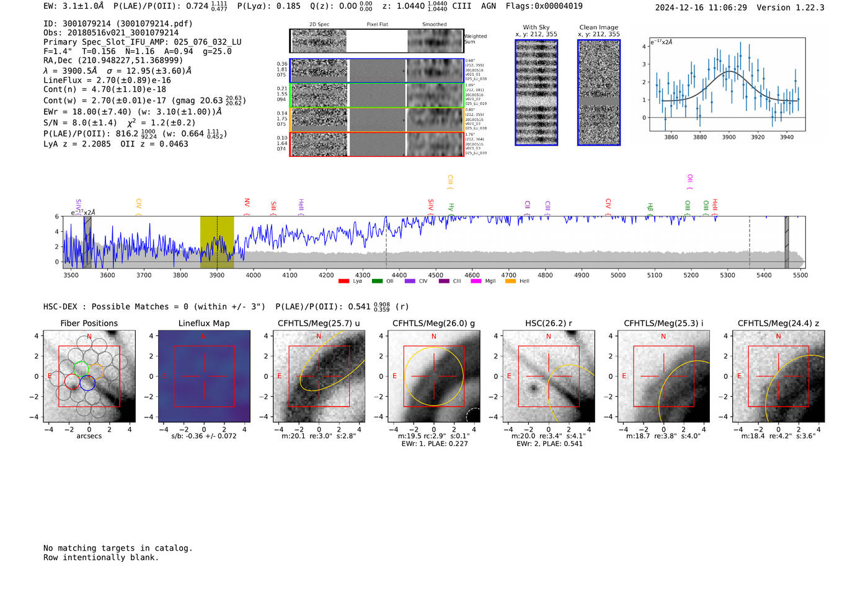868x591 pixels.
Task: Click the EWr: 2, PLAE: 0.541 label
Action: [x=549, y=444]
